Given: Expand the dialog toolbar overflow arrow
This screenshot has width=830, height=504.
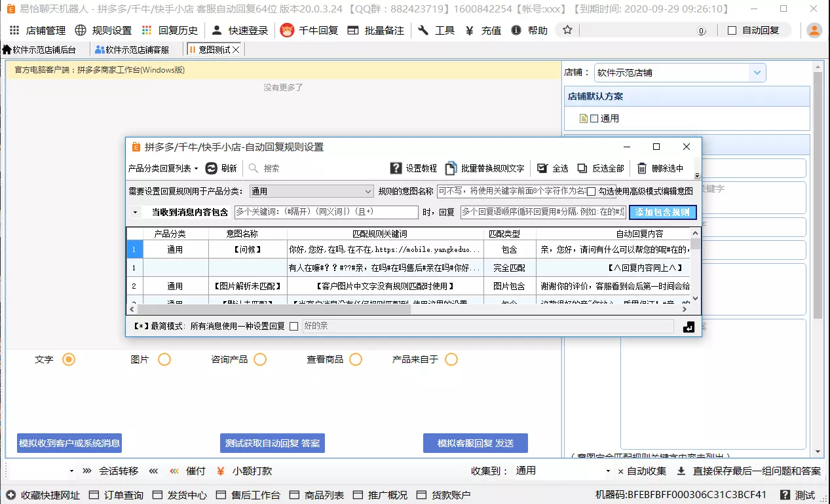Looking at the screenshot, I should [697, 175].
